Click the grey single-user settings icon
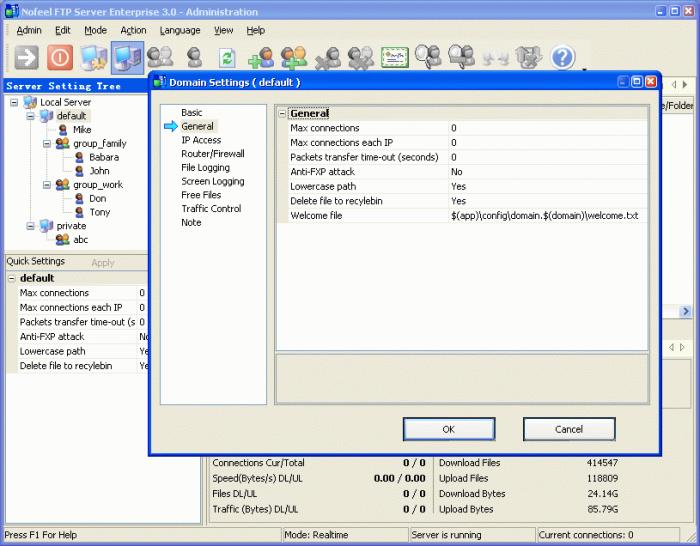700x546 pixels. click(x=194, y=57)
